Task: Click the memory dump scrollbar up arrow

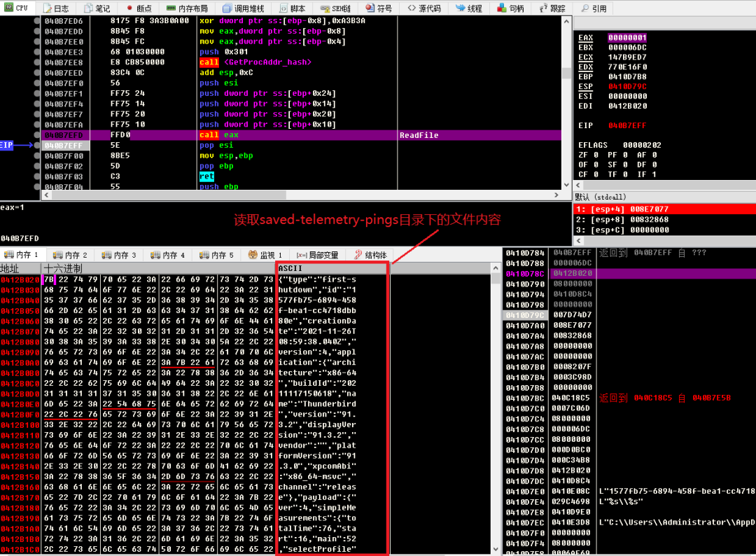Action: click(496, 267)
